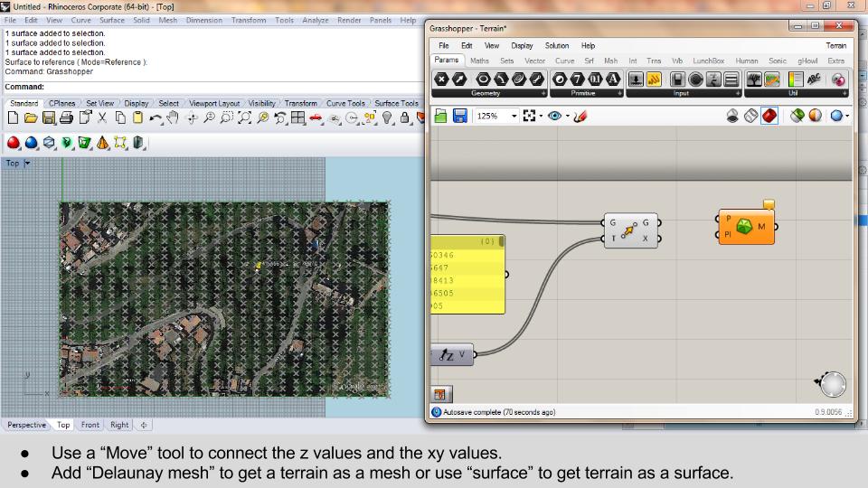
Task: Click the Delaunay Mesh component on canvas
Action: (746, 226)
